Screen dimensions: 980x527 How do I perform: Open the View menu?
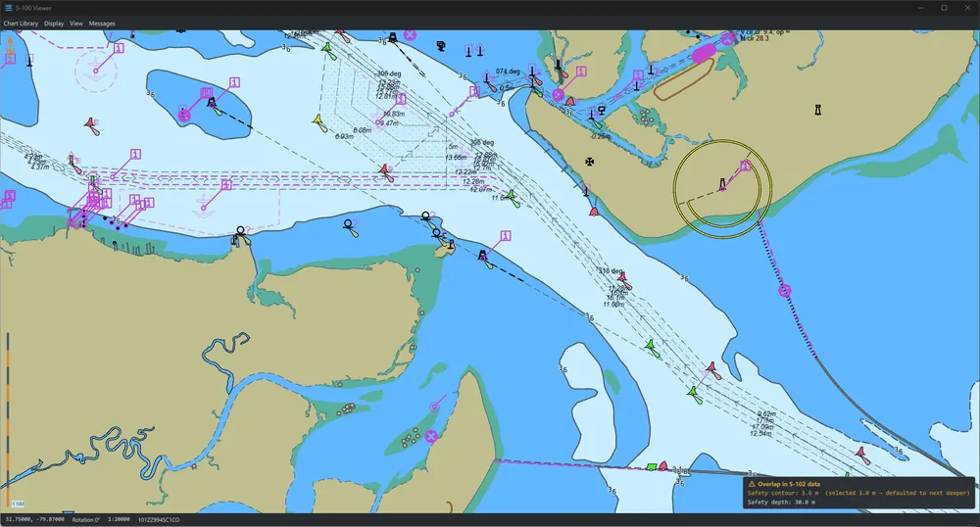click(x=76, y=24)
